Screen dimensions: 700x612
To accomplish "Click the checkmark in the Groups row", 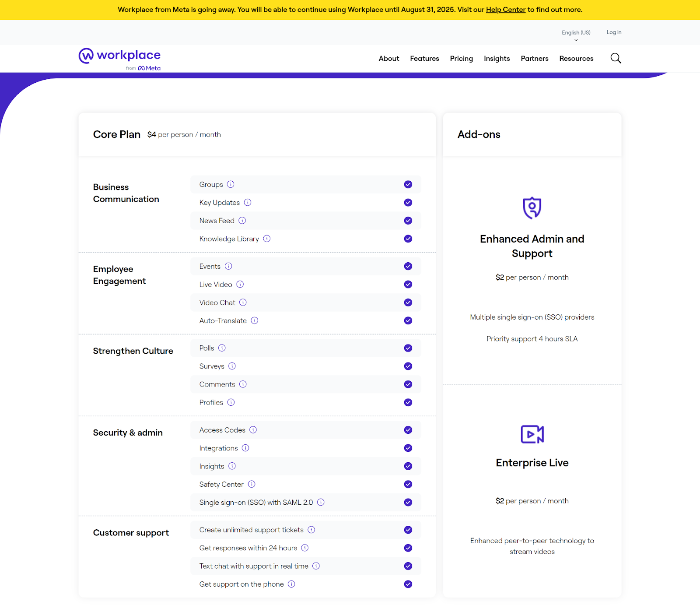I will [x=408, y=184].
